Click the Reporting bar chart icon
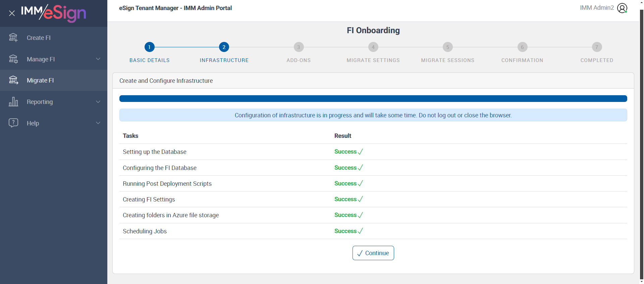 [x=13, y=102]
